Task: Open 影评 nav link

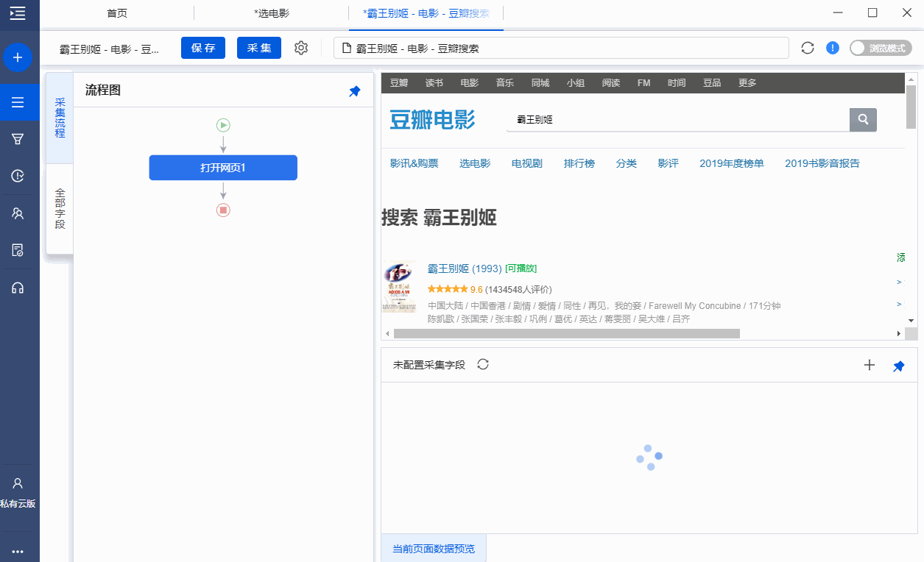Action: [x=669, y=163]
